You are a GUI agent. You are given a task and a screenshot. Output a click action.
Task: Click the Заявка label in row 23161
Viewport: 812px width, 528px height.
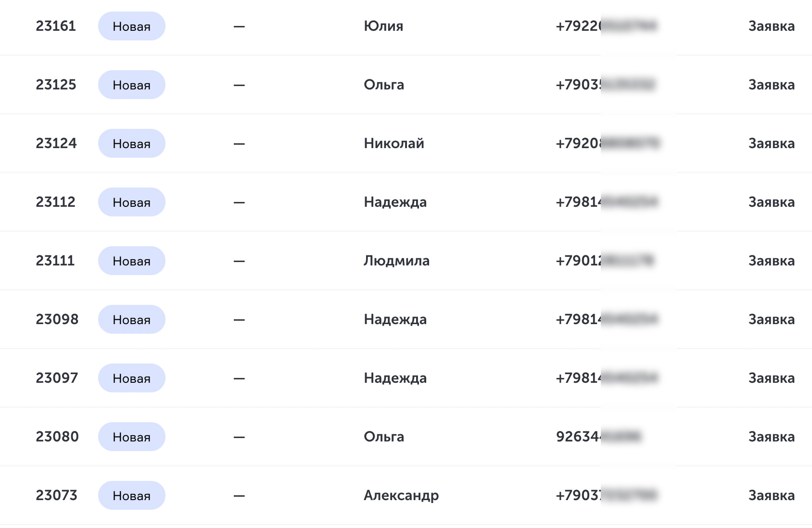tap(771, 26)
